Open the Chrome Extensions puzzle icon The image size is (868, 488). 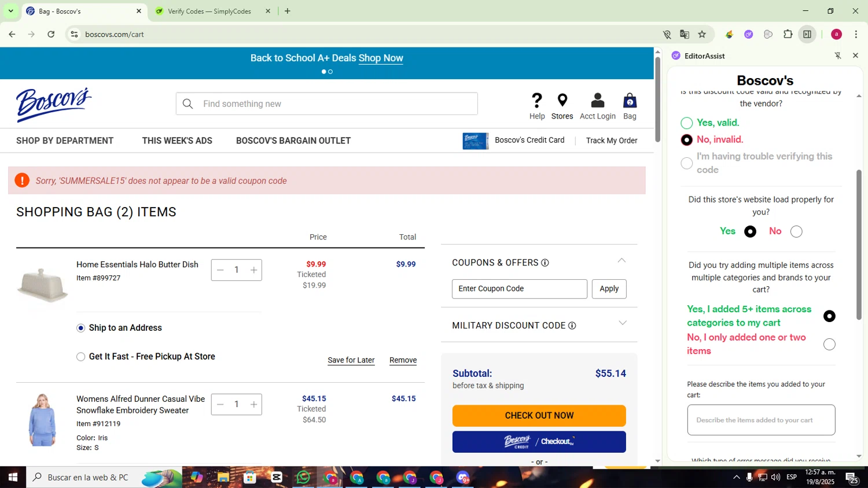coord(788,34)
